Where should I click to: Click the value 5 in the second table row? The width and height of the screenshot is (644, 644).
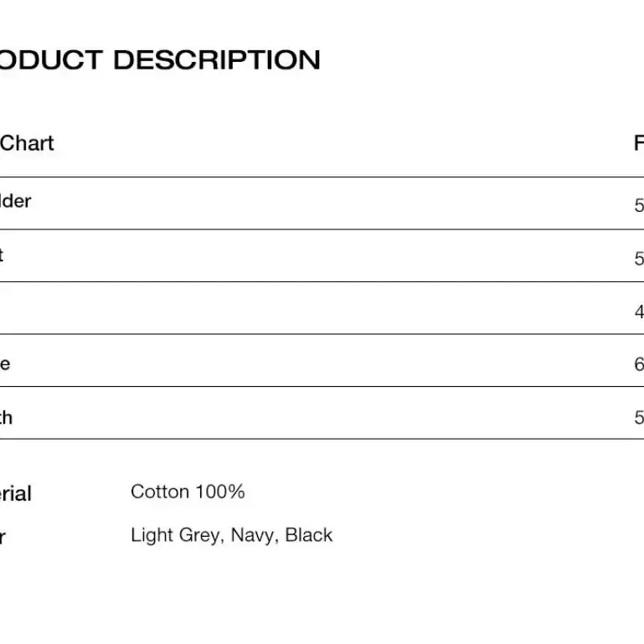coord(639,258)
